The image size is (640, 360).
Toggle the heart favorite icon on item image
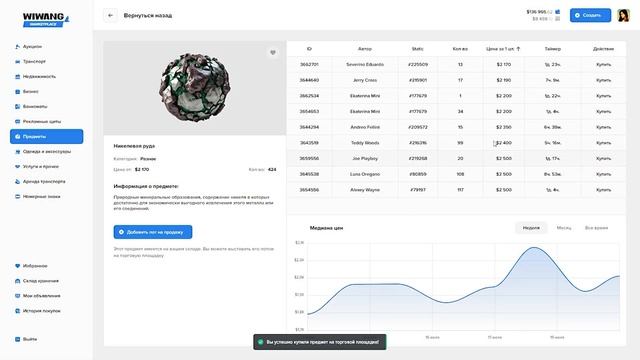273,53
